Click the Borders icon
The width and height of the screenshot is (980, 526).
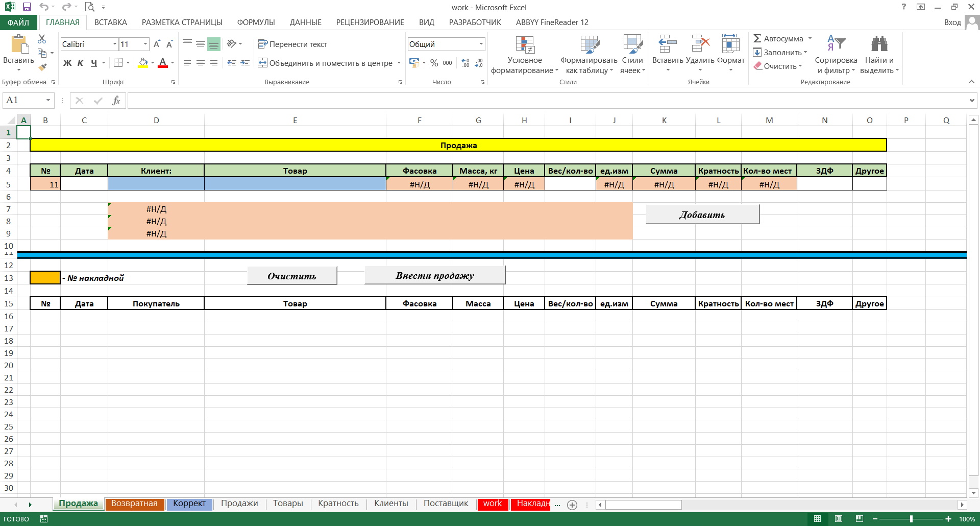[118, 63]
